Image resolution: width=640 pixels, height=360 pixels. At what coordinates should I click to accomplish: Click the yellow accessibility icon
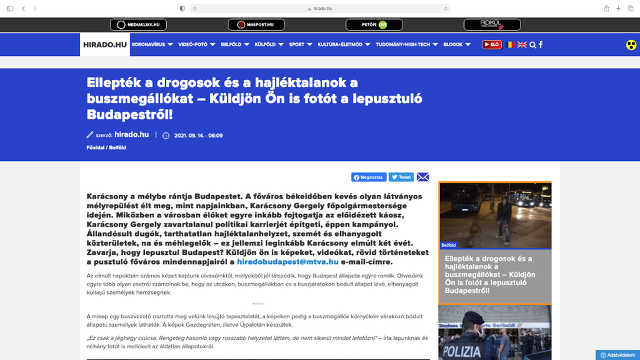point(631,45)
